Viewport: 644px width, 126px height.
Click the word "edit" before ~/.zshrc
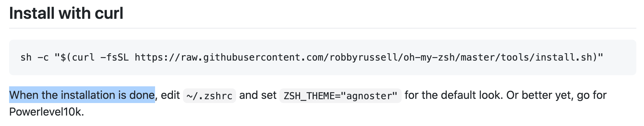click(170, 95)
